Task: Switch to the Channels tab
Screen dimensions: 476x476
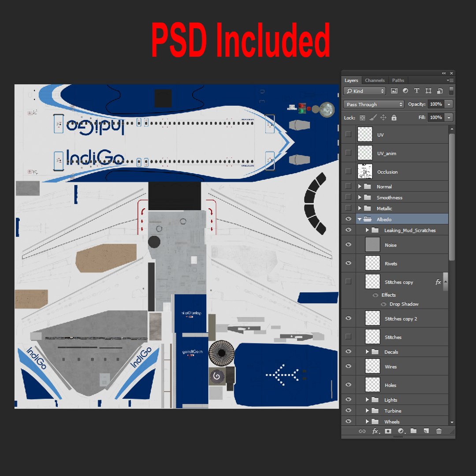Action: point(375,81)
